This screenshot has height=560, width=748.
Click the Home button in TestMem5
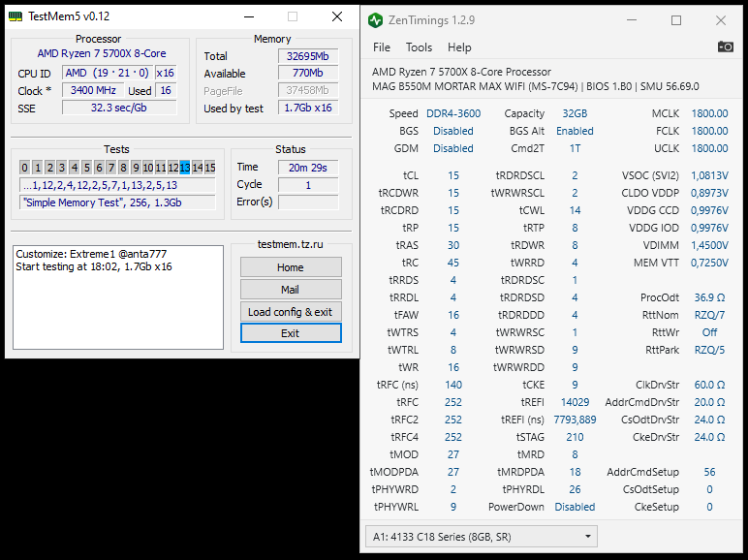[291, 267]
